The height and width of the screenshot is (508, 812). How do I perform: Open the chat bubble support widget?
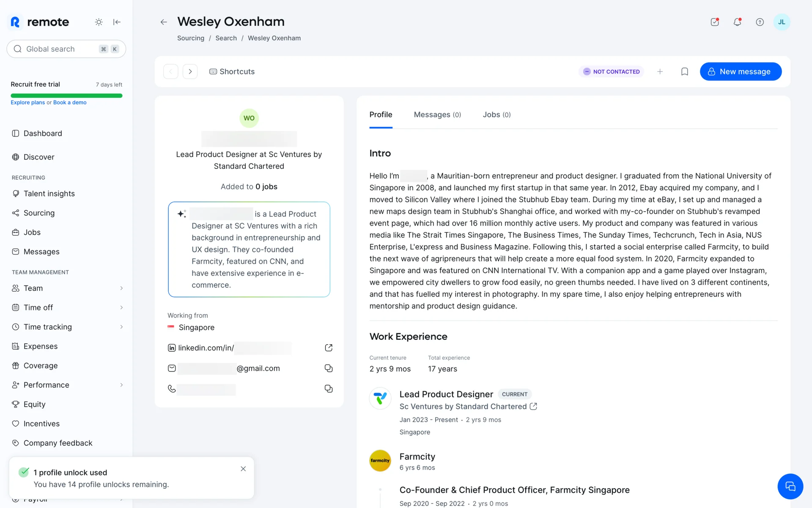click(x=790, y=486)
